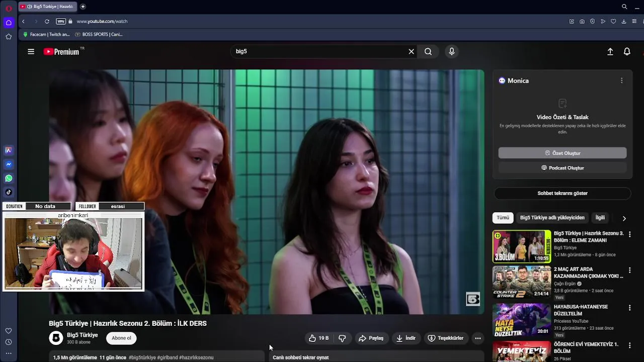Open ad blocker shield icon
This screenshot has width=644, height=362.
coord(592,22)
